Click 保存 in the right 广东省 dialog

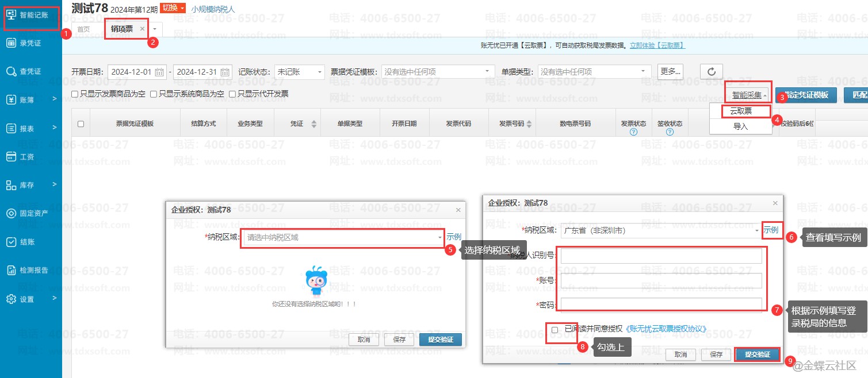[716, 354]
